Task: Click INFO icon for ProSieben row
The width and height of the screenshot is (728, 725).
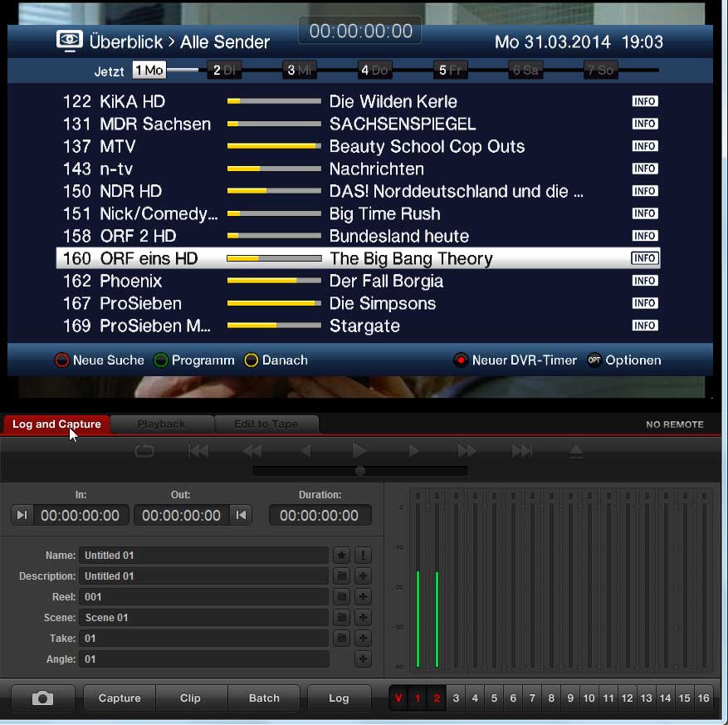Action: click(x=644, y=303)
